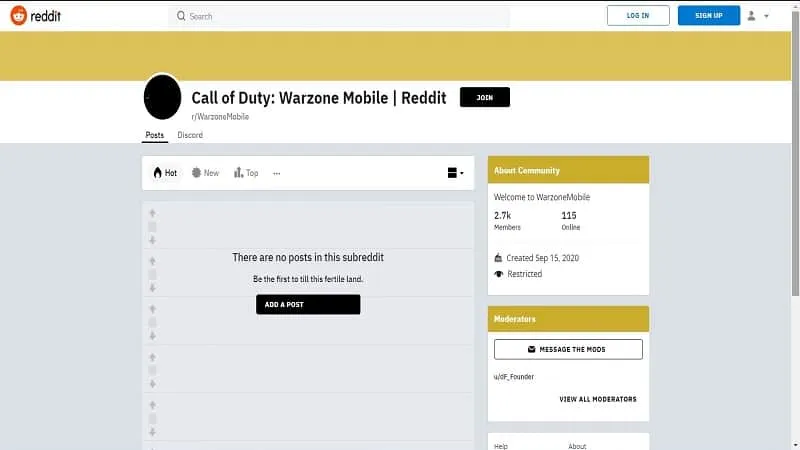
Task: Click VIEW ALL MODERATORS link
Action: pyautogui.click(x=598, y=399)
